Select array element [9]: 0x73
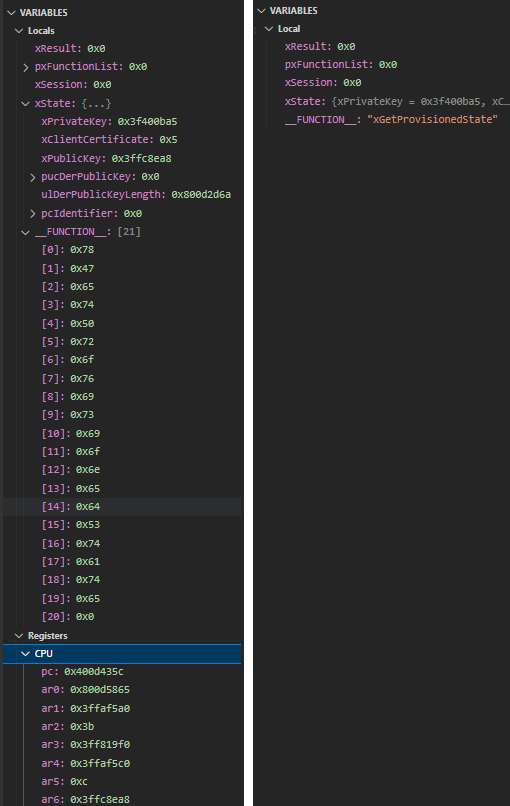 (x=67, y=415)
